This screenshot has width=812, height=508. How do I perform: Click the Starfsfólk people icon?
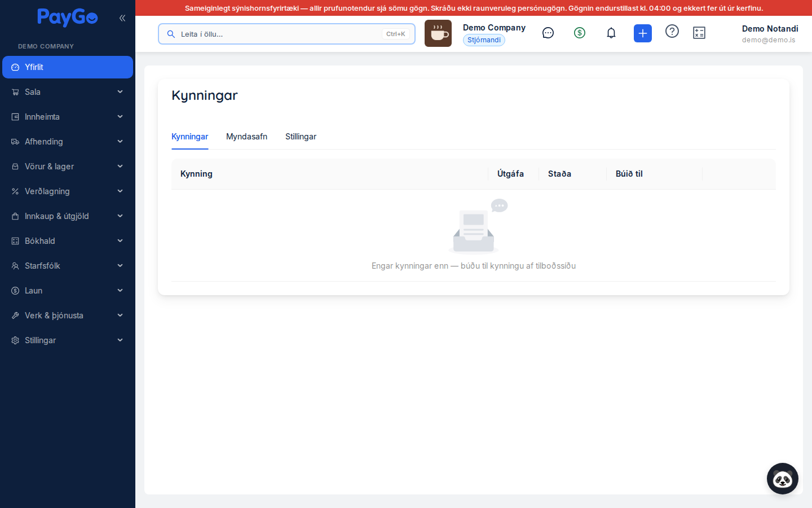coord(15,266)
